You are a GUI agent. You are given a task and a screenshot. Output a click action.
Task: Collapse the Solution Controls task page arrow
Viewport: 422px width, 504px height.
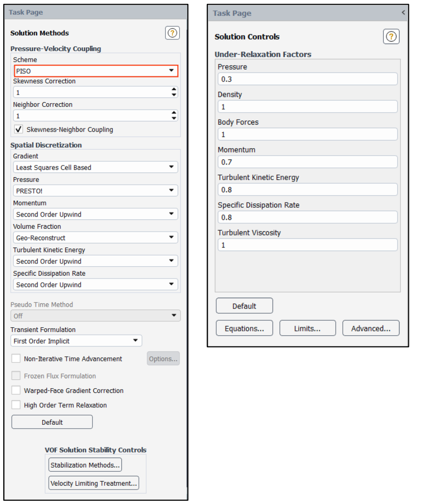click(403, 13)
